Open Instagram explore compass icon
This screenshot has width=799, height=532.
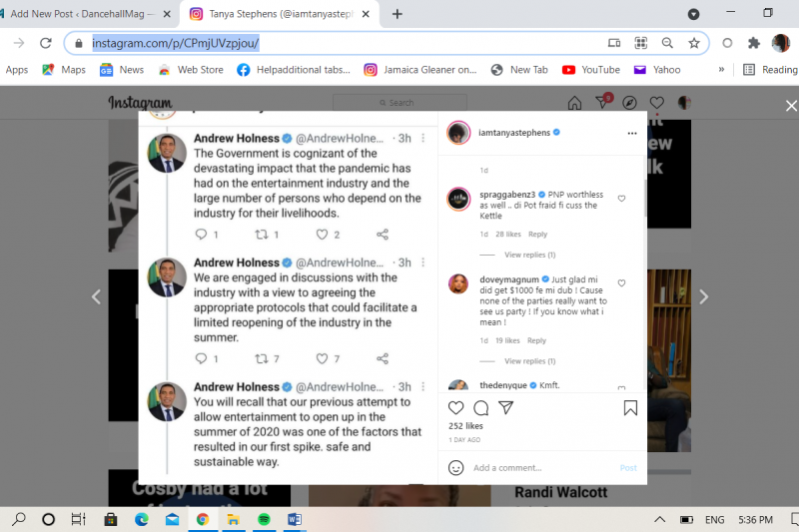coord(629,103)
